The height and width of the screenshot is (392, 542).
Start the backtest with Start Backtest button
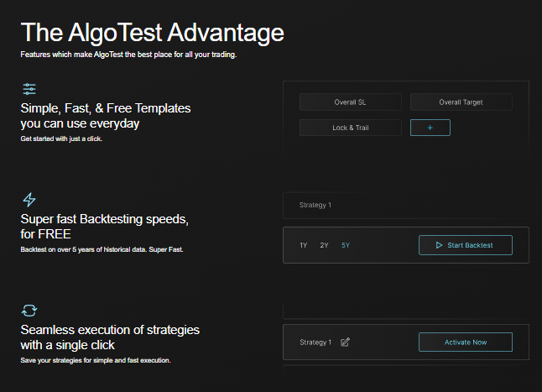[x=465, y=245]
